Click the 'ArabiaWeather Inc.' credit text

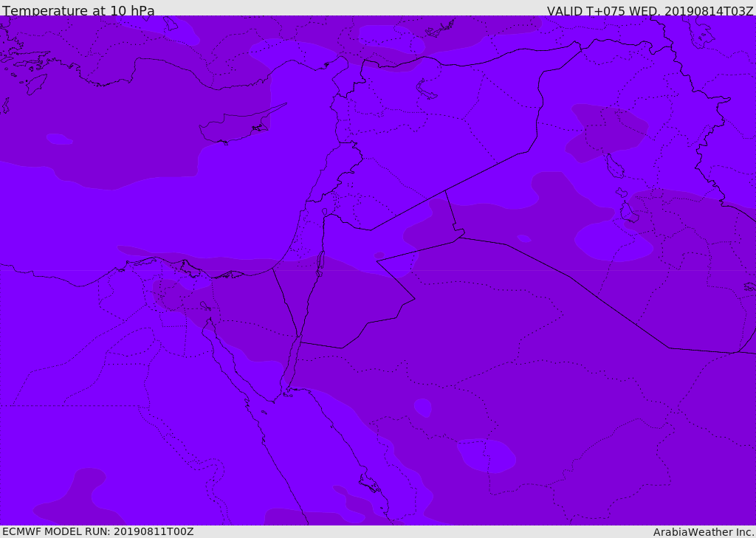point(704,532)
